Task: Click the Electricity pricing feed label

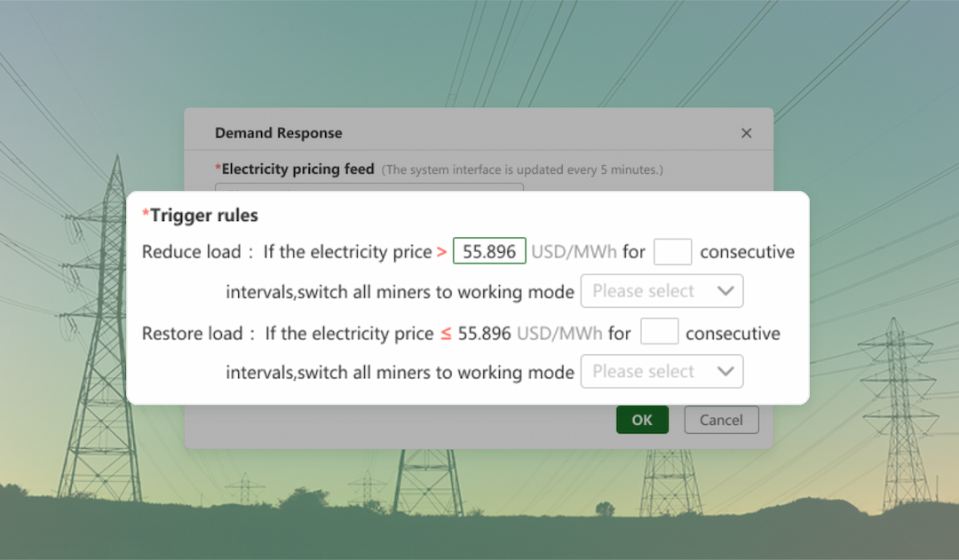Action: (297, 169)
